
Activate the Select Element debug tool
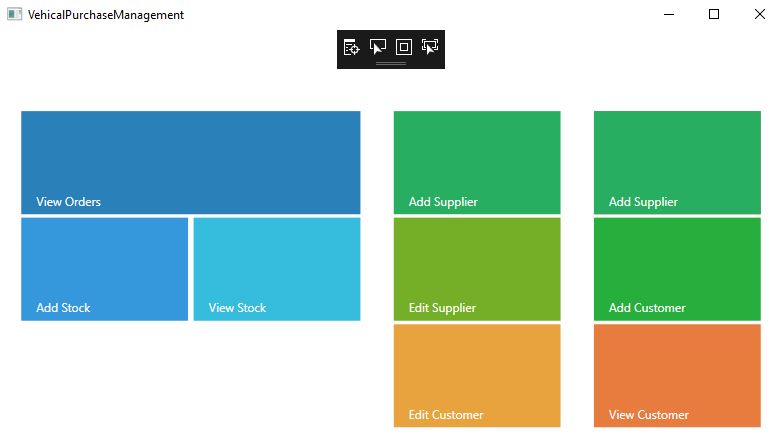pos(378,47)
